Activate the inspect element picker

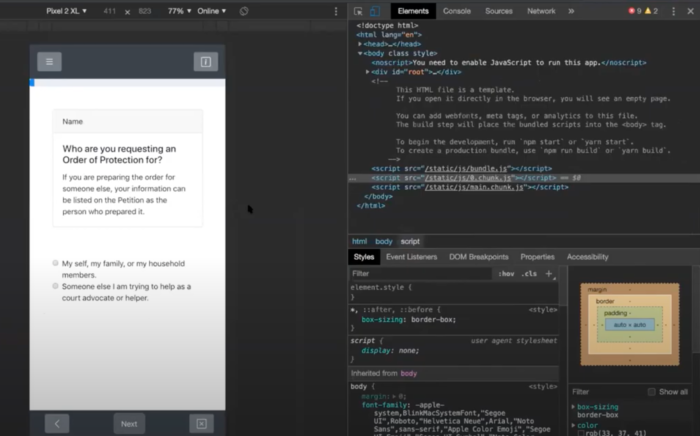pos(358,11)
